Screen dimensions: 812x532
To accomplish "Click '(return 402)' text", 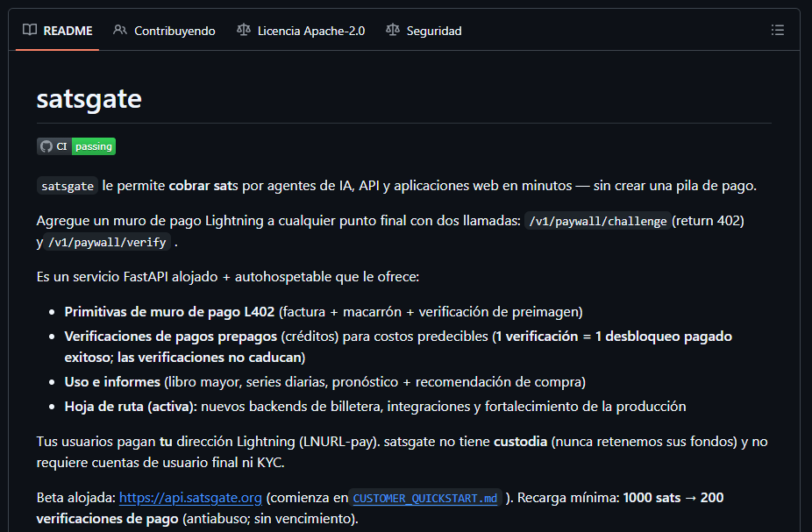I will tap(708, 221).
